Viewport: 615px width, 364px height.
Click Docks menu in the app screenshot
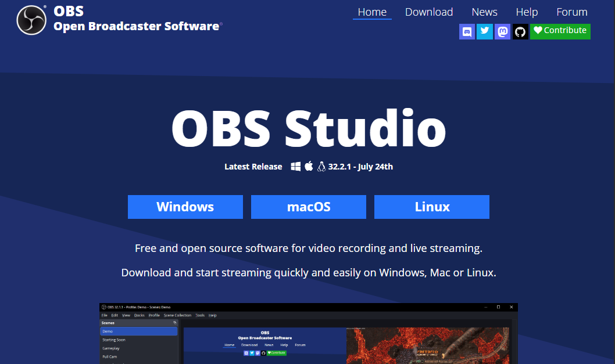(140, 315)
